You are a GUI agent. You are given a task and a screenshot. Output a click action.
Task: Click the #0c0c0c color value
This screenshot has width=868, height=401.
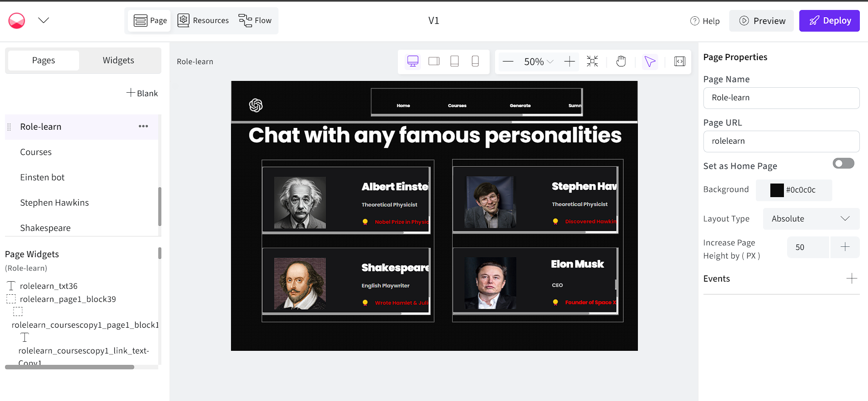click(x=801, y=190)
